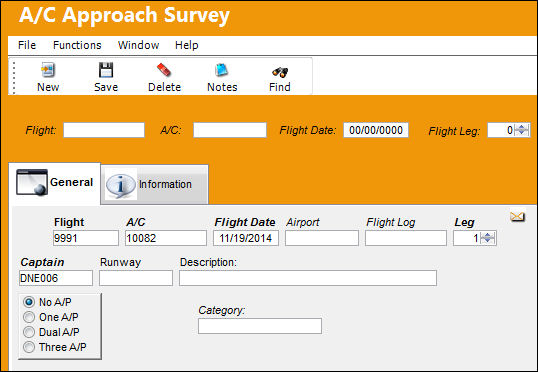
Task: Open the Notes toolbar icon
Action: 222,70
